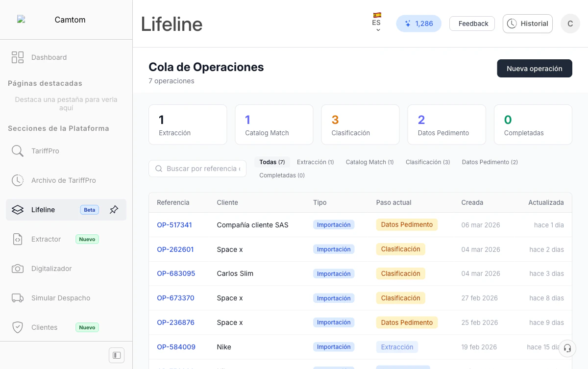Open operation OP-262601
588x369 pixels.
pos(175,249)
